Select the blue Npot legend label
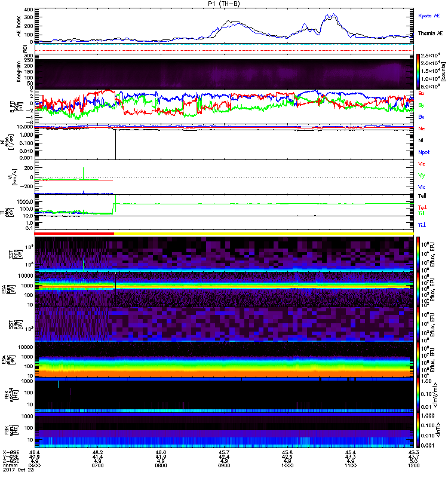Image resolution: width=448 pixels, height=478 pixels. tap(424, 152)
